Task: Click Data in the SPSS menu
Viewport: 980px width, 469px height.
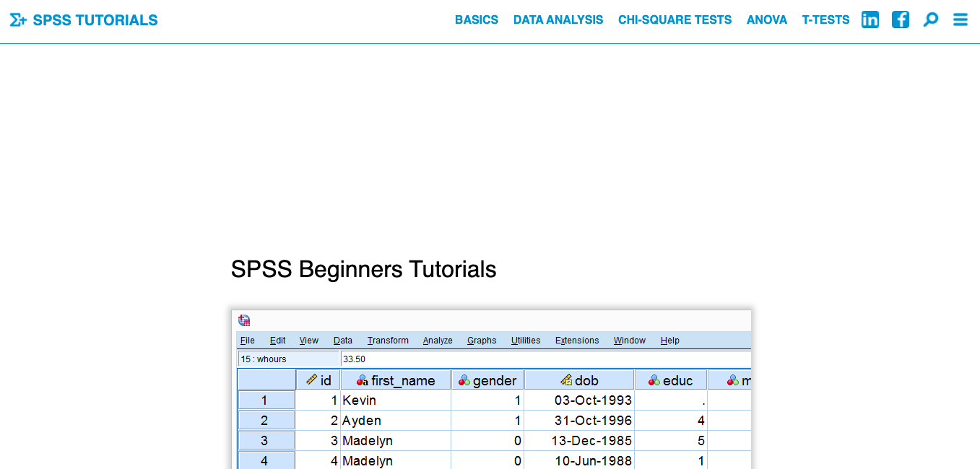Action: (x=343, y=341)
